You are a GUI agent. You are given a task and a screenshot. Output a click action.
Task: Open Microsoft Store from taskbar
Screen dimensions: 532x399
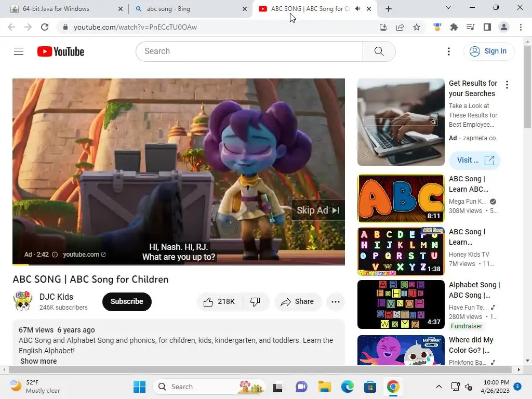(x=370, y=387)
